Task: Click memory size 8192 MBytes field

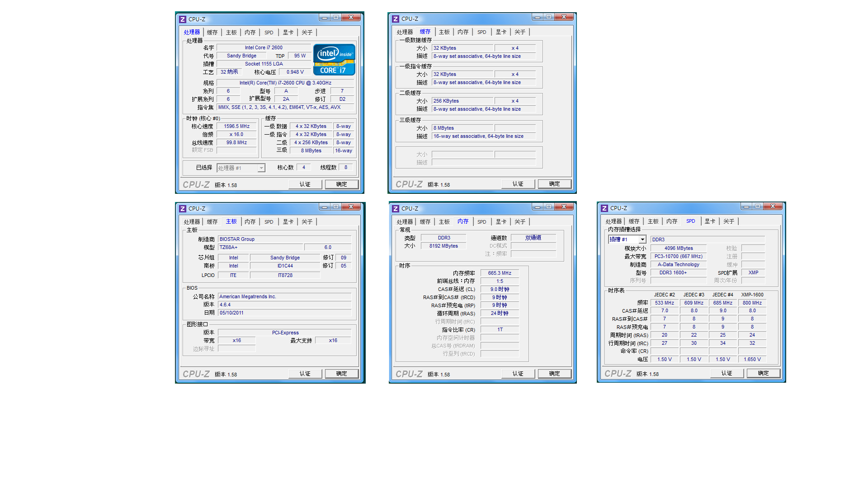Action: click(443, 246)
